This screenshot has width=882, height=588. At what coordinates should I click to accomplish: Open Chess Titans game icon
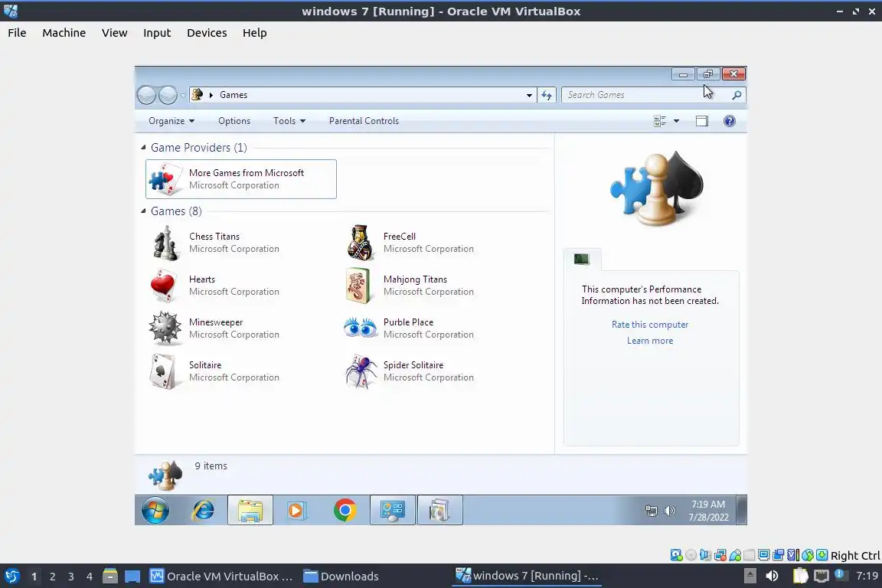point(165,243)
